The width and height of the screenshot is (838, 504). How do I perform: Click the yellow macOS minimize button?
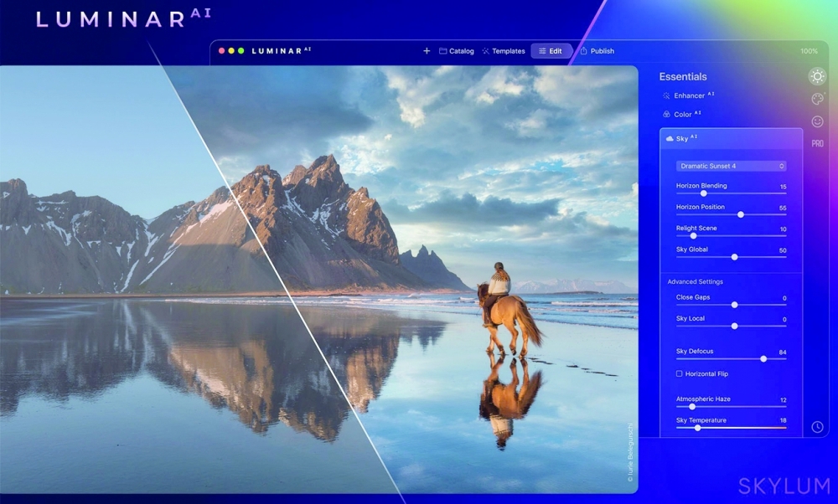click(x=231, y=51)
